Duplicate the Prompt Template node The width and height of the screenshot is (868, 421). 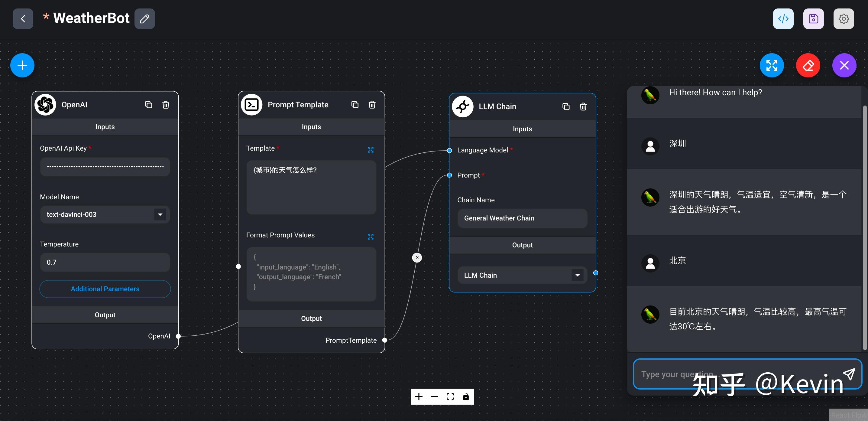(355, 104)
